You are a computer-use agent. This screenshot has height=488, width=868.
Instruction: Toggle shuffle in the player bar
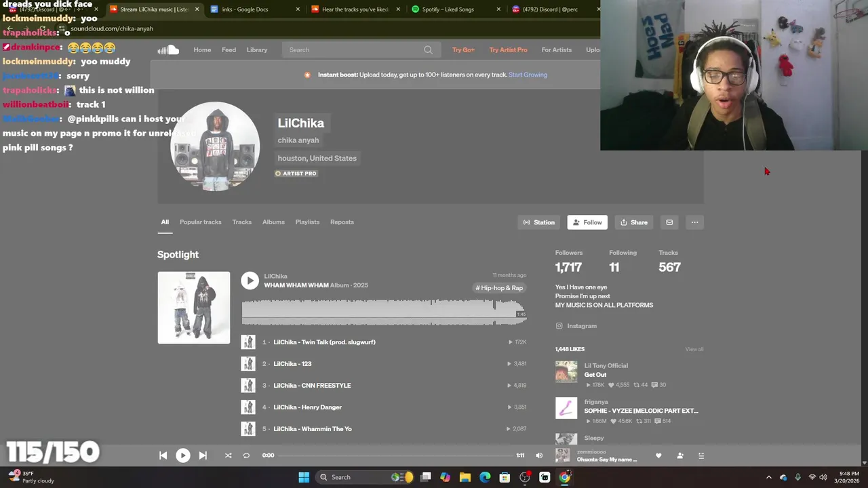click(x=228, y=455)
